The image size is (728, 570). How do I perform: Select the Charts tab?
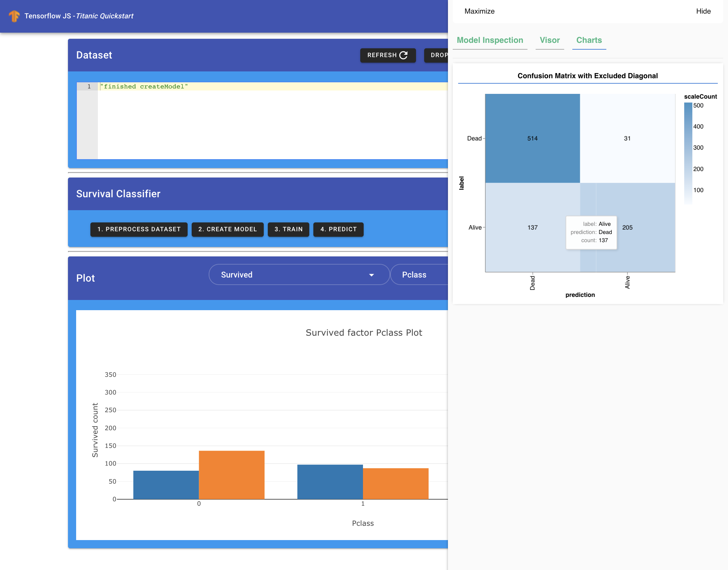[x=589, y=40]
